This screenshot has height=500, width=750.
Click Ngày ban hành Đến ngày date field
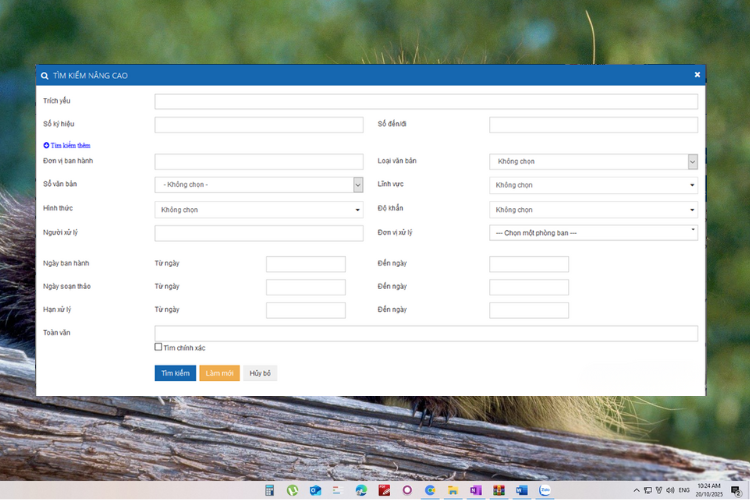coord(529,264)
